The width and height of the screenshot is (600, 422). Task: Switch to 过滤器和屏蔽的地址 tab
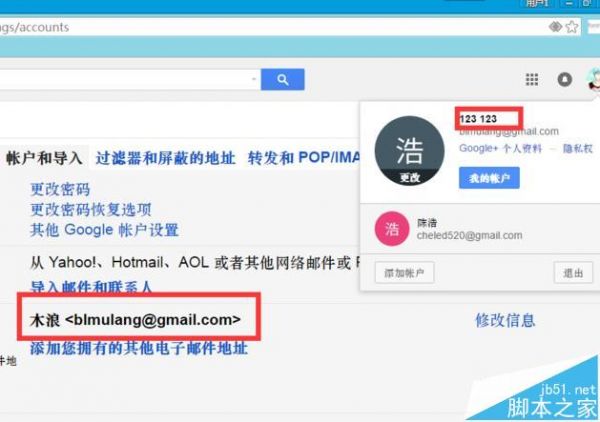coord(165,158)
